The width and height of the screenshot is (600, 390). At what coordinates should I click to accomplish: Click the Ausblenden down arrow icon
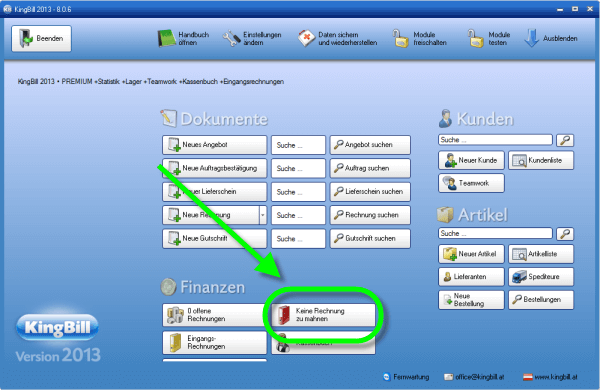coord(532,38)
